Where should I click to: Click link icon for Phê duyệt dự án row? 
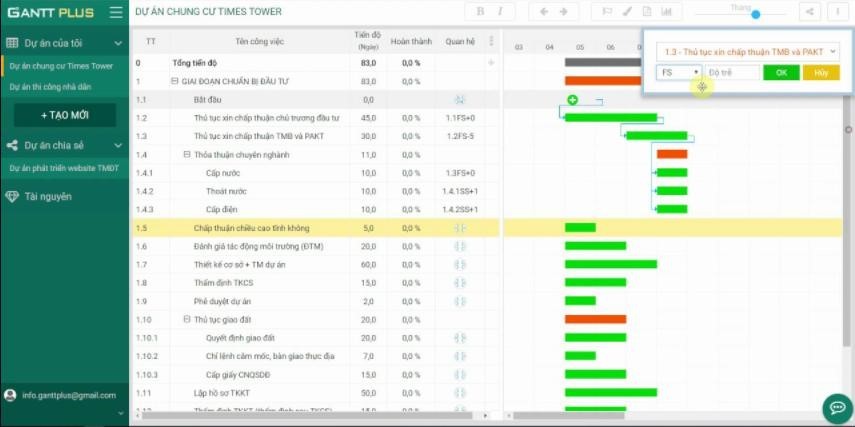click(x=460, y=301)
